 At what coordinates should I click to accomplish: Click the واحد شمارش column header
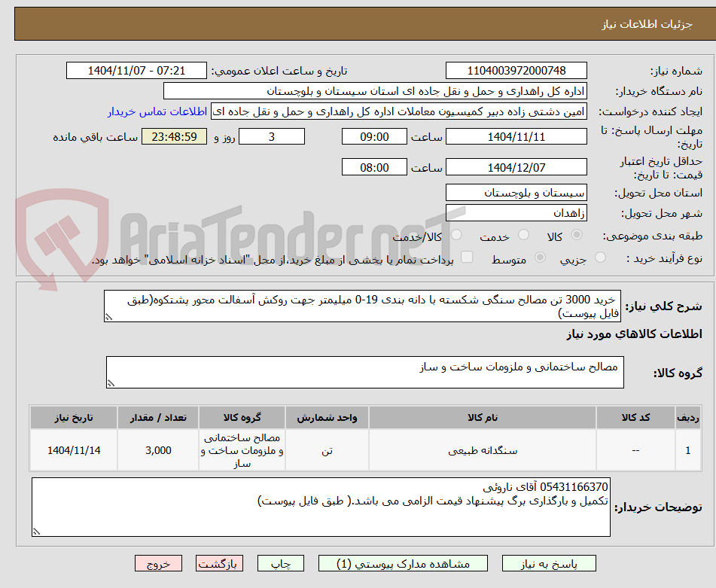tap(327, 418)
